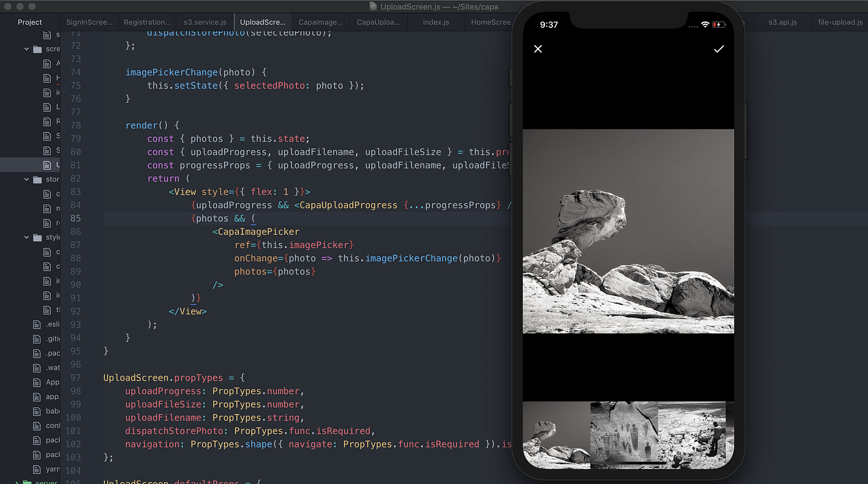Click the folder icon of the store directory
This screenshot has width=868, height=484.
click(x=38, y=179)
